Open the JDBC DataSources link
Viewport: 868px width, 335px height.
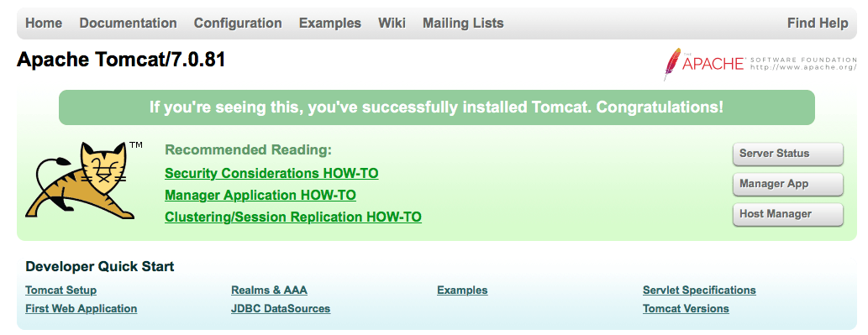tap(281, 308)
